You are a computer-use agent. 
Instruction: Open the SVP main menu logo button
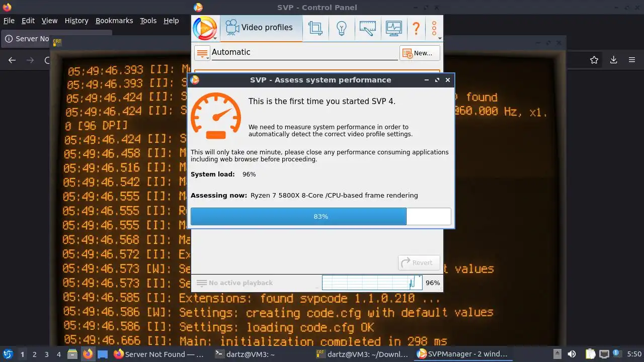[205, 28]
